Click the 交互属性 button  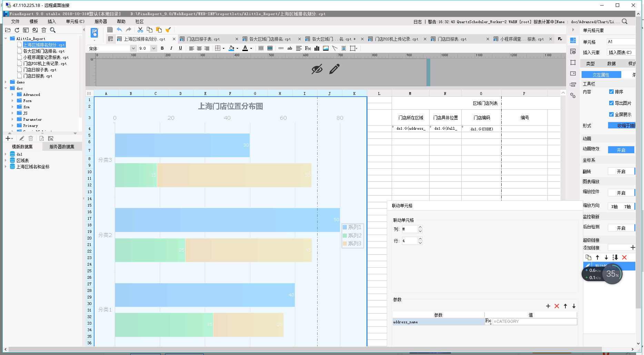tap(601, 75)
